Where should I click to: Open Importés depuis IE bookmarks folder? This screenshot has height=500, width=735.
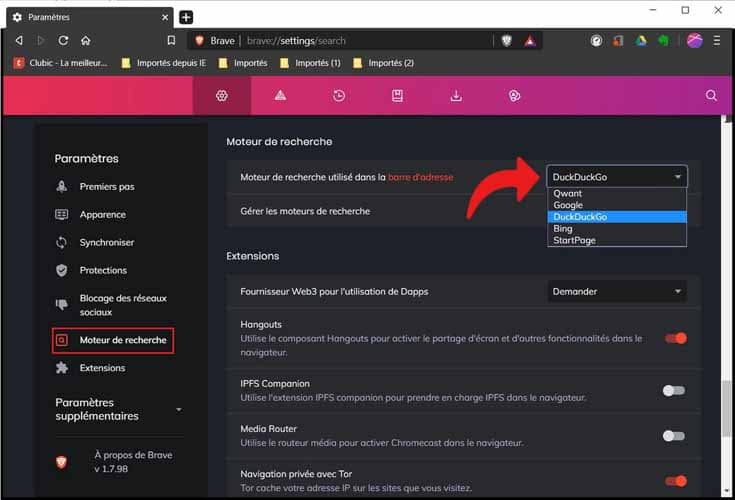click(x=164, y=63)
